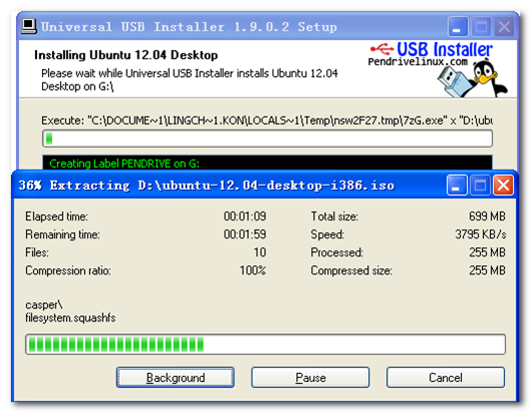Click the 'Speed:' label
The image size is (532, 414).
[x=327, y=234]
